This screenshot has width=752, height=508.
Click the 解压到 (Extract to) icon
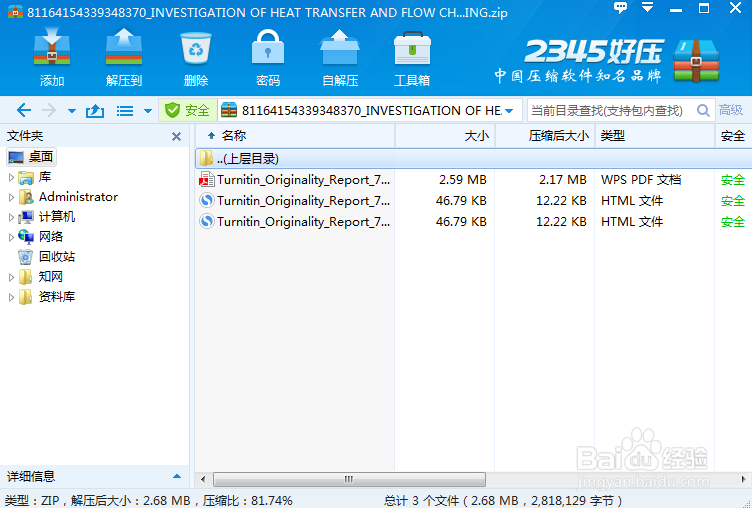click(124, 47)
